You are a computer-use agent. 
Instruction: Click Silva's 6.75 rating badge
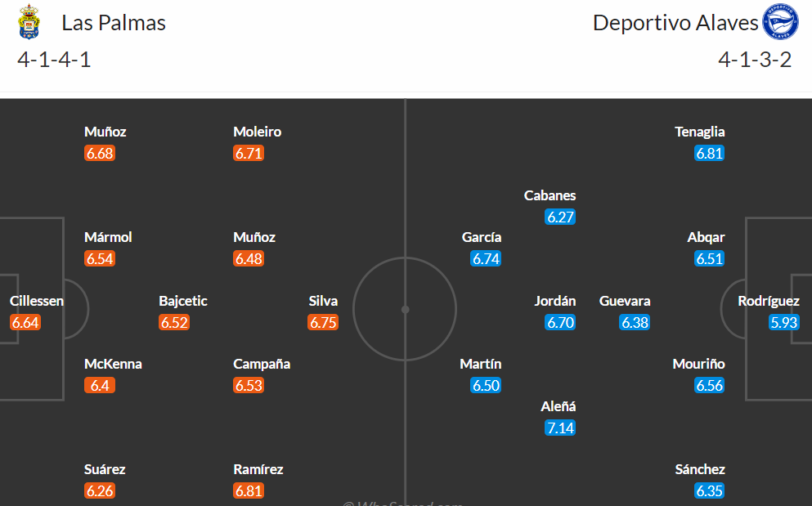pyautogui.click(x=323, y=323)
